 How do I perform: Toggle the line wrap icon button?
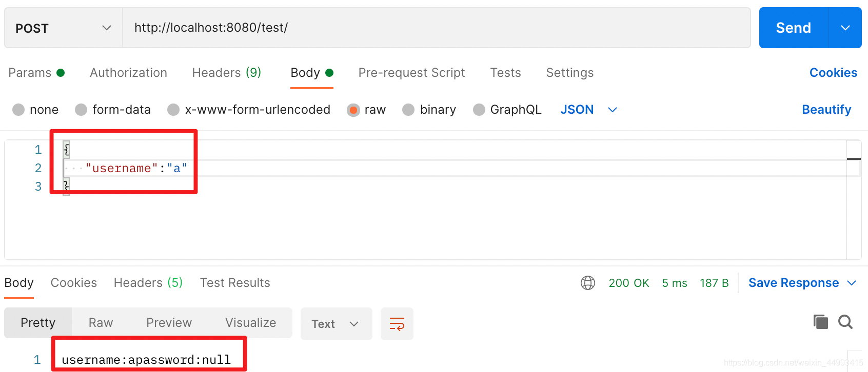tap(397, 324)
